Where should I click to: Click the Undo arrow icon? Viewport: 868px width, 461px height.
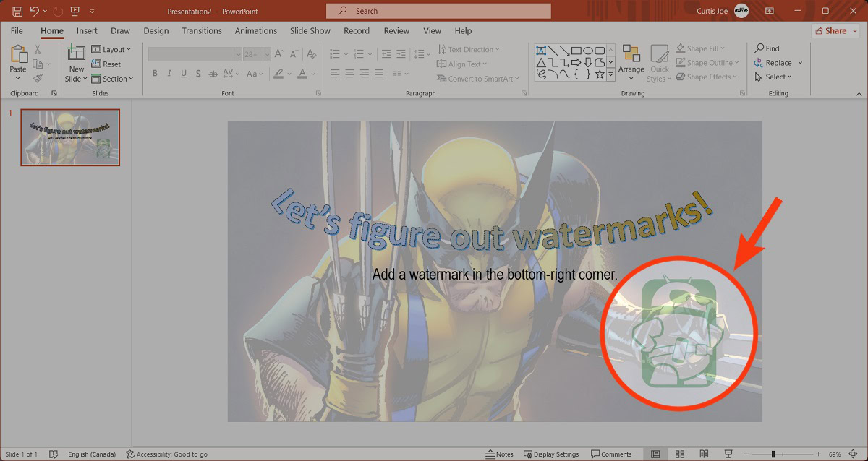click(35, 11)
